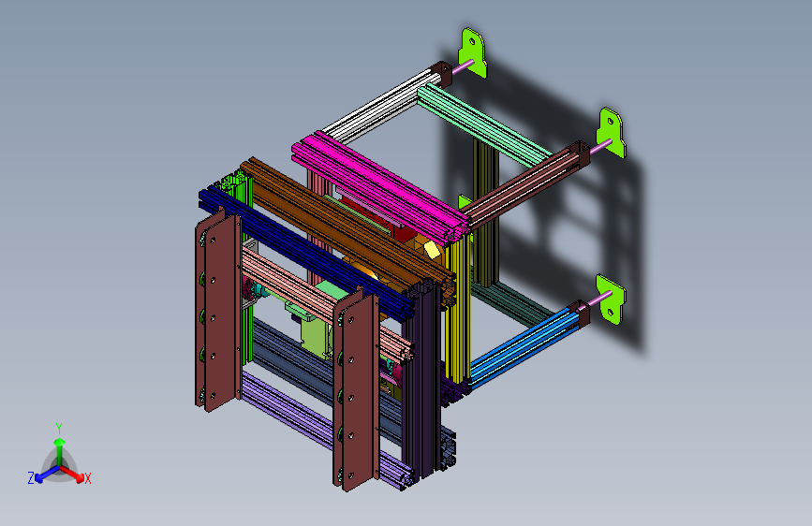Pick the green bracket on the white beam's rod
The width and height of the screenshot is (812, 526).
pyautogui.click(x=473, y=52)
